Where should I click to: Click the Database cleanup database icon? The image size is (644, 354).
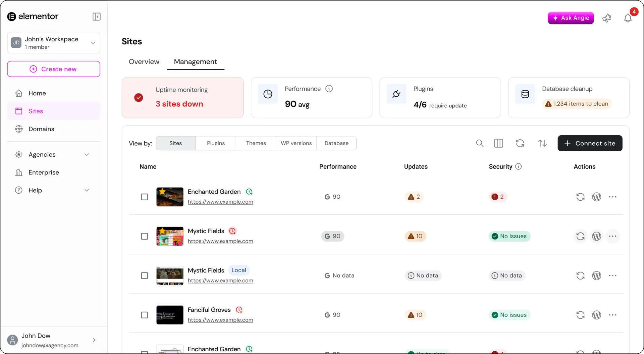(x=525, y=94)
